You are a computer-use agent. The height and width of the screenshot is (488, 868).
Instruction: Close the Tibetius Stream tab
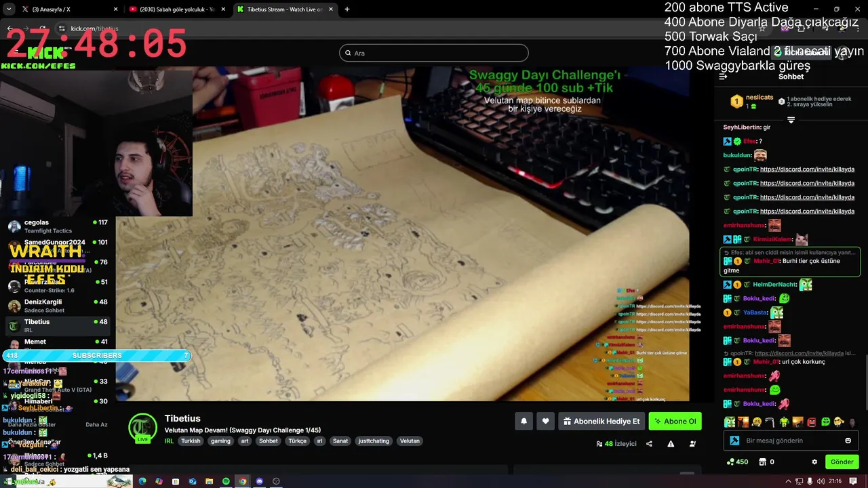tap(331, 9)
